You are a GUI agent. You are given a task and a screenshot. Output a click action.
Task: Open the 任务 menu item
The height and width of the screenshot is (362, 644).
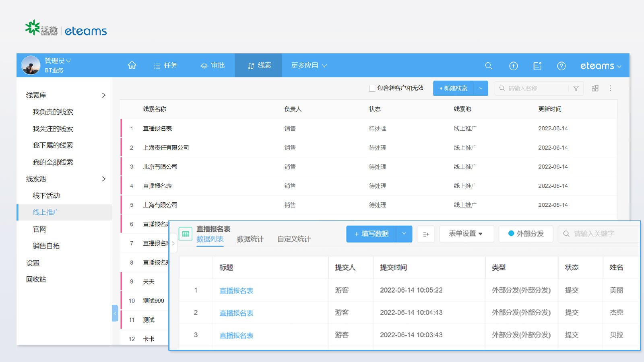click(x=165, y=65)
